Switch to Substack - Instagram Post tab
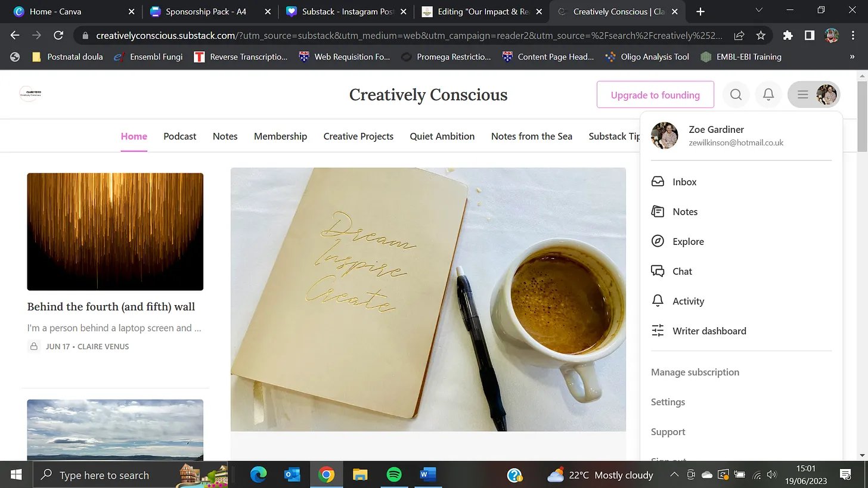Viewport: 868px width, 488px height. tap(347, 11)
